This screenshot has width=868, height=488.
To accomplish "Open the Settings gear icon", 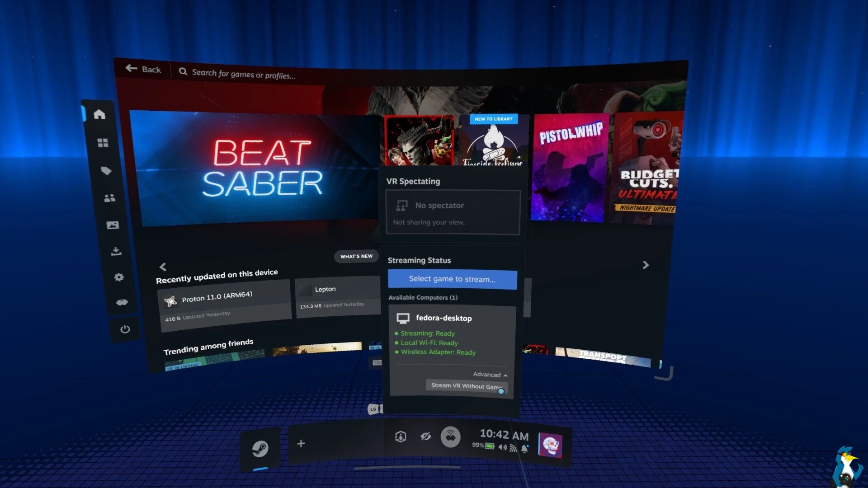I will 119,277.
